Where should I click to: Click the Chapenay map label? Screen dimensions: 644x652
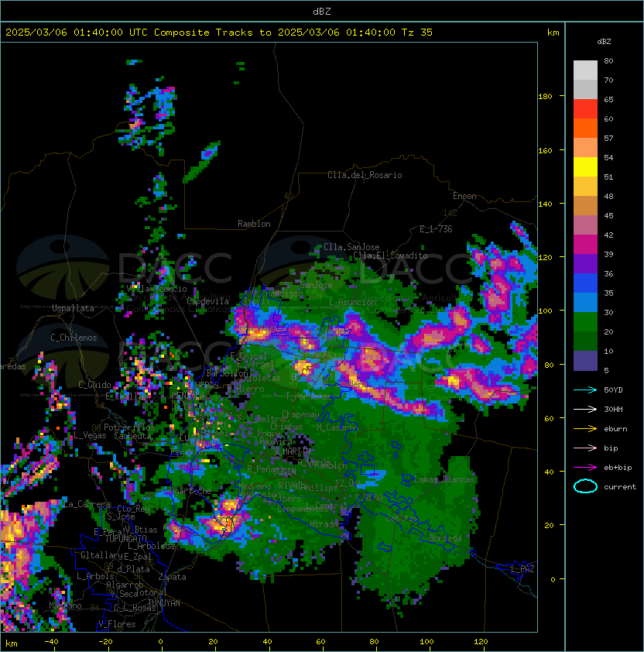pyautogui.click(x=300, y=414)
